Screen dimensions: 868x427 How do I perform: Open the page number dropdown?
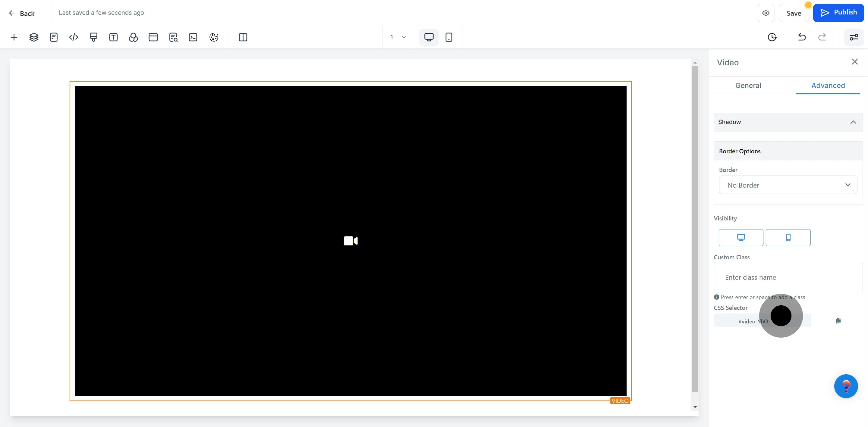[398, 37]
